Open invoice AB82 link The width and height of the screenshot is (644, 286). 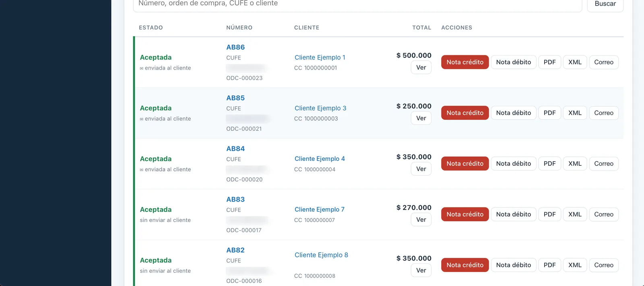tap(235, 250)
